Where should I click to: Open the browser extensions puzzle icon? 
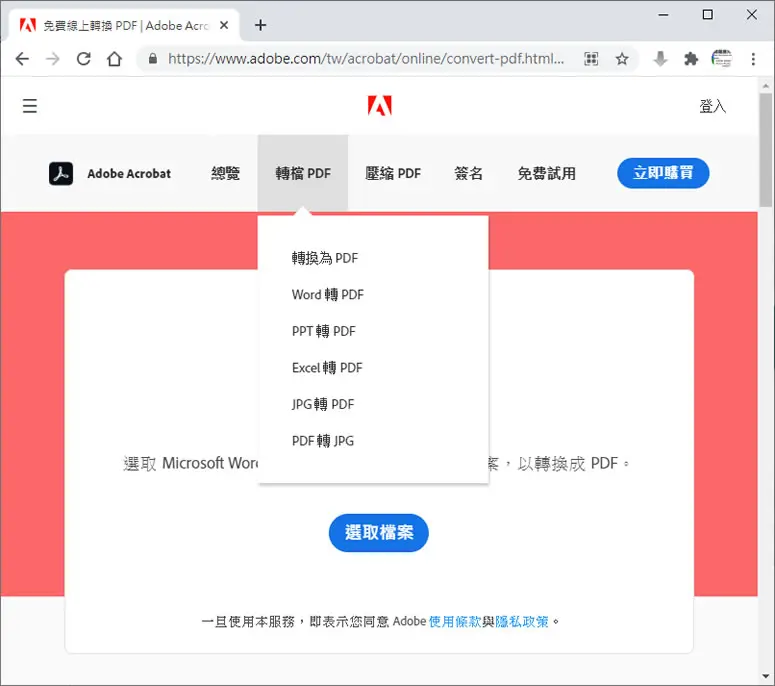(x=690, y=59)
